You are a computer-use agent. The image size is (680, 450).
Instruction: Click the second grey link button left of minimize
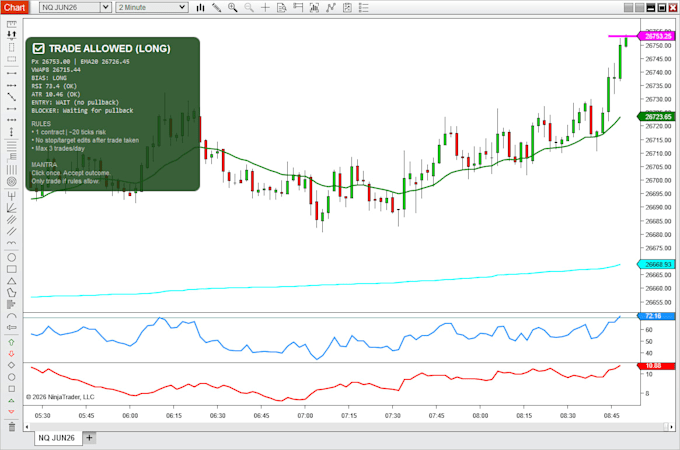640,7
